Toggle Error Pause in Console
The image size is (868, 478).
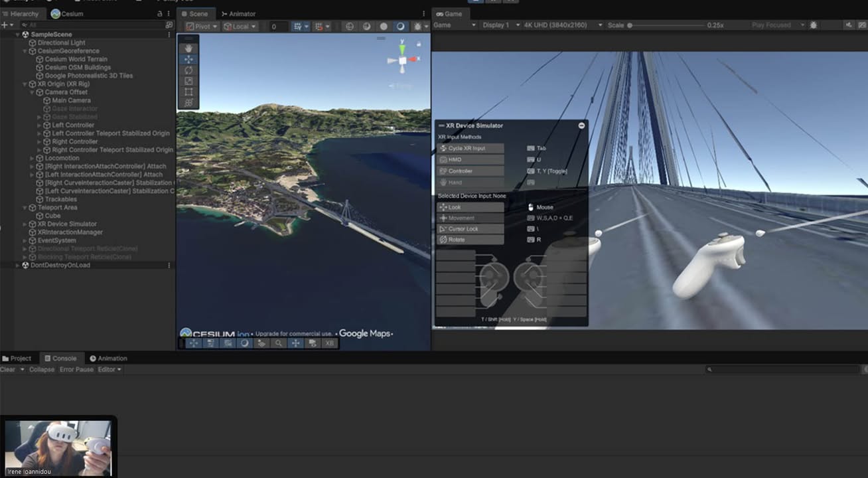click(x=76, y=370)
